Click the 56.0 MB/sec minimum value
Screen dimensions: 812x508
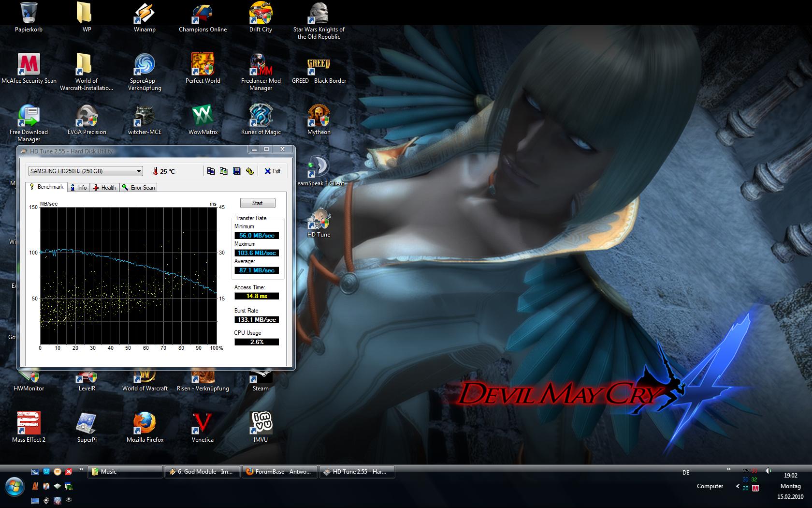(x=257, y=236)
